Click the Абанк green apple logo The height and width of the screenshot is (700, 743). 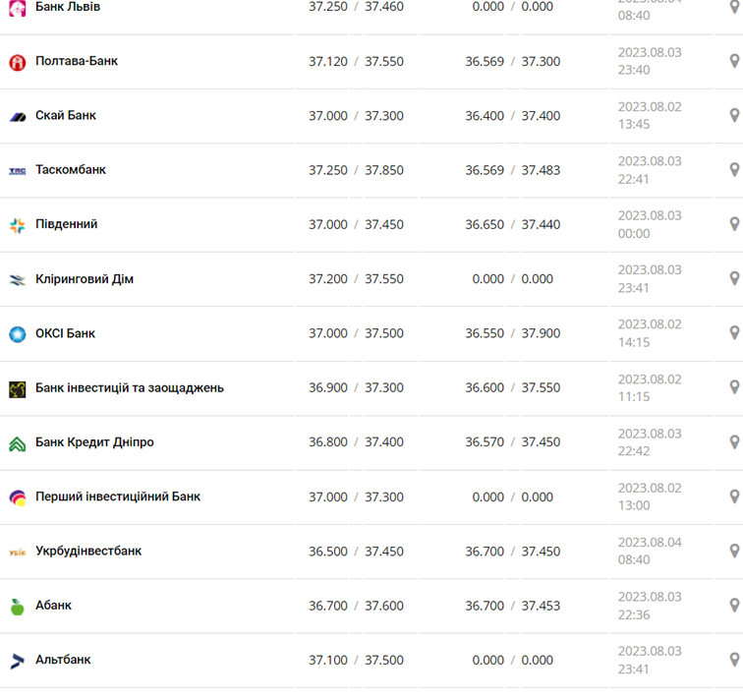(17, 607)
